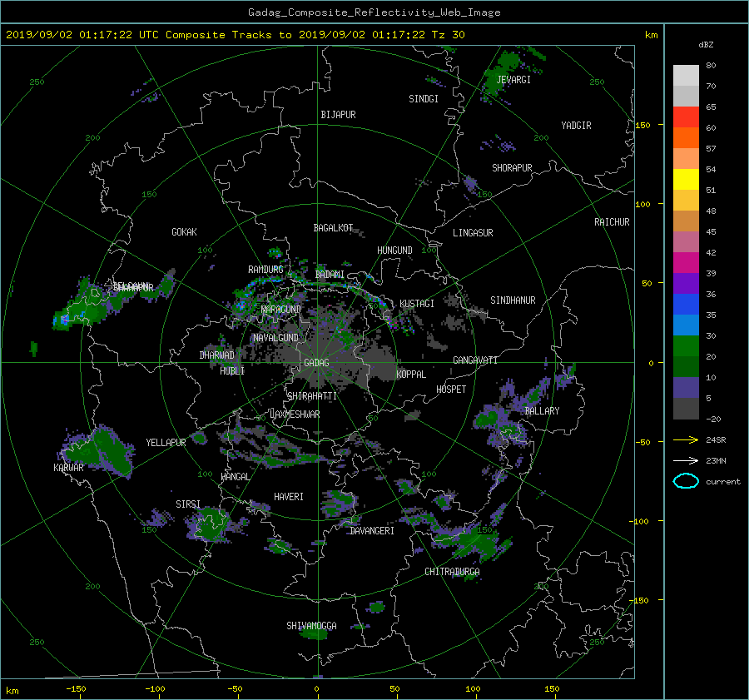This screenshot has height=700, width=749.
Task: Click the KARWAR city label
Action: click(x=68, y=468)
